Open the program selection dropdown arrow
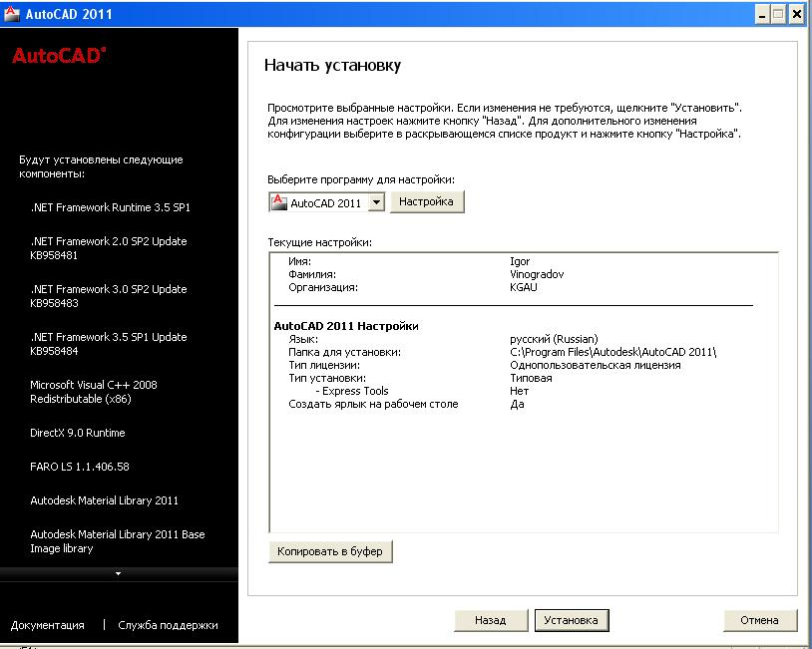 click(377, 202)
